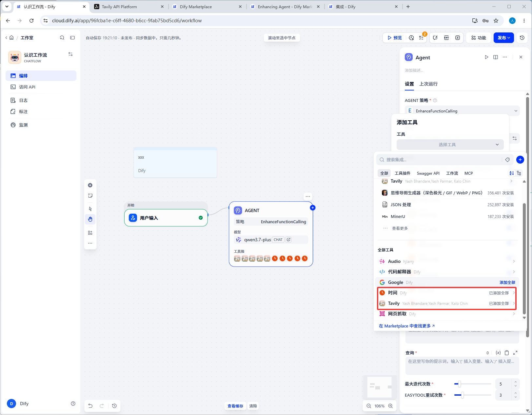
Task: Expand the 代码解释器 tool entry
Action: click(x=447, y=272)
